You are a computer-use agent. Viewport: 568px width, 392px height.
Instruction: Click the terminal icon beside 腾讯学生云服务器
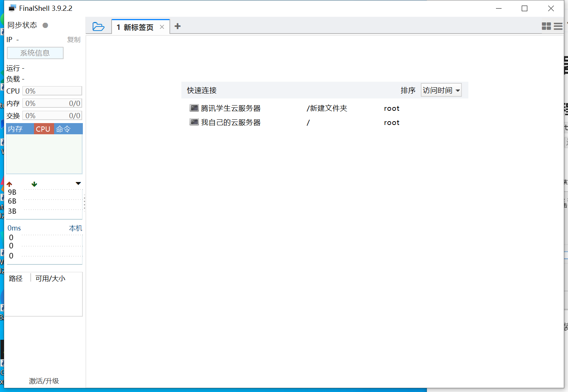pos(194,108)
